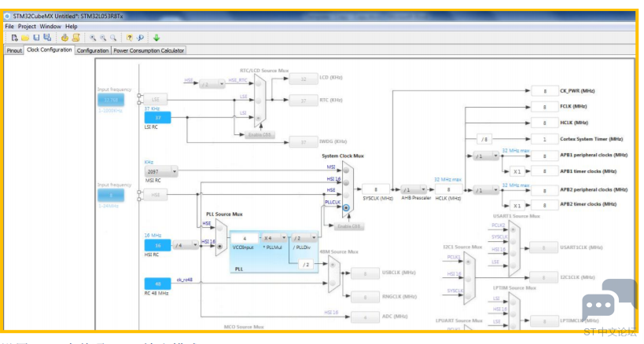Click the LSE oscillator box
This screenshot has height=344, width=644.
[x=155, y=99]
